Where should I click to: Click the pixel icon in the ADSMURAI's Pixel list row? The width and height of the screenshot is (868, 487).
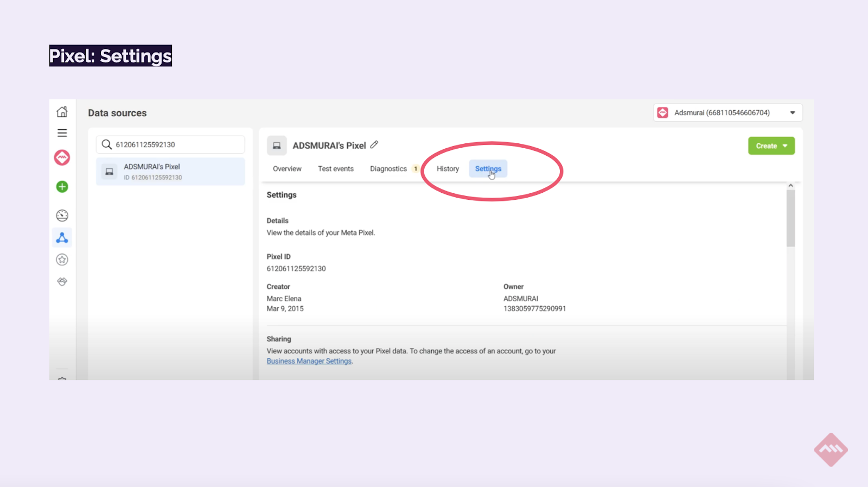110,172
